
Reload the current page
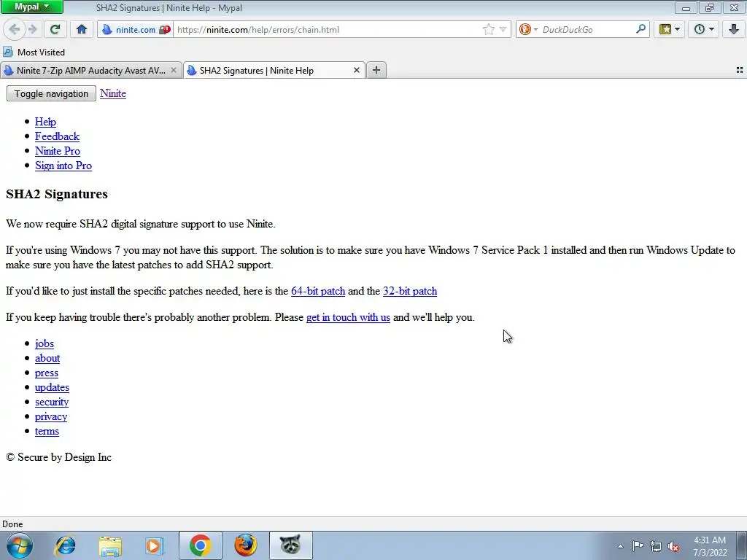tap(55, 29)
